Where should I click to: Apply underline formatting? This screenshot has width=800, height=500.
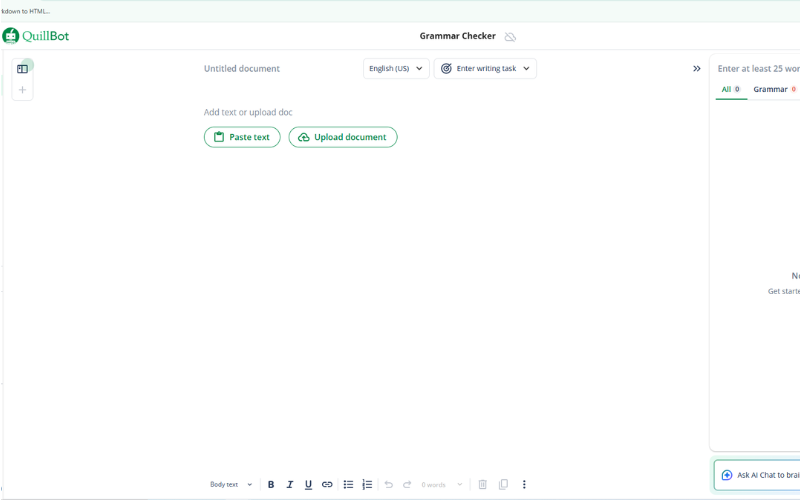(x=308, y=484)
